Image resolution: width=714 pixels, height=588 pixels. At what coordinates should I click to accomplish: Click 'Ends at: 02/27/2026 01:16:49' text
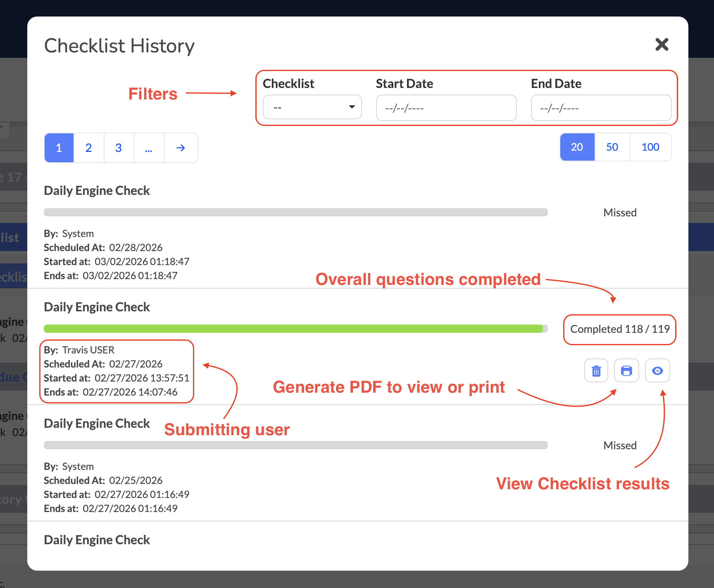tap(111, 509)
